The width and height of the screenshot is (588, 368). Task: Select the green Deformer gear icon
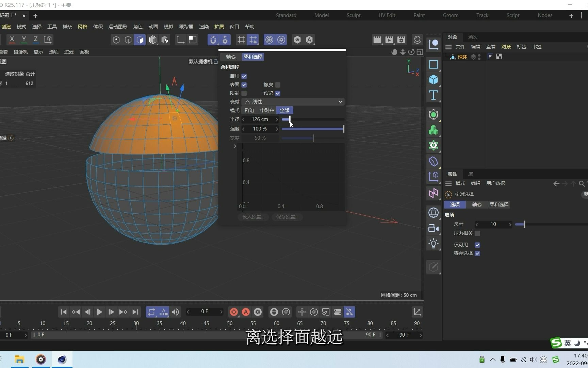click(x=433, y=145)
